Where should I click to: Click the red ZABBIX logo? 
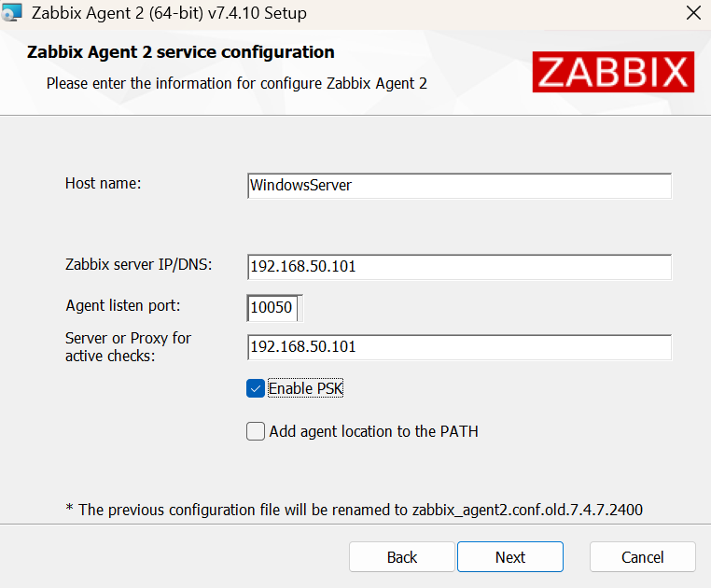613,72
